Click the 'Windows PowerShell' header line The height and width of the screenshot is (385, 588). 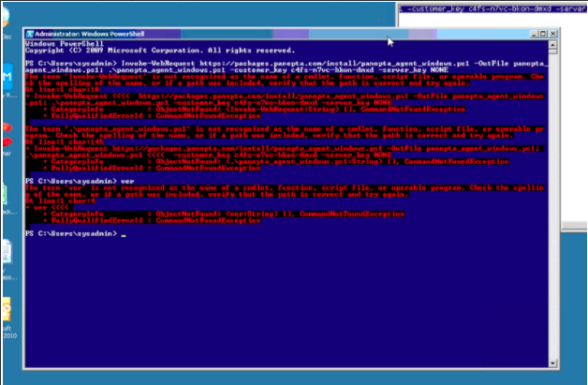(x=65, y=44)
